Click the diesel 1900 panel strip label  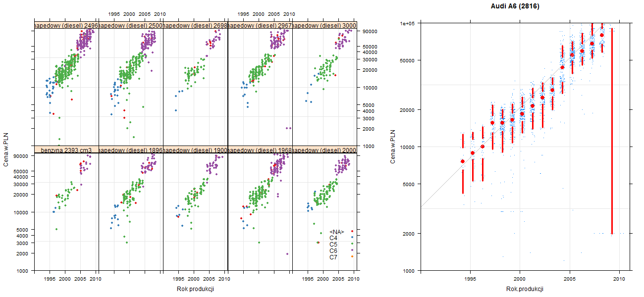(195, 149)
